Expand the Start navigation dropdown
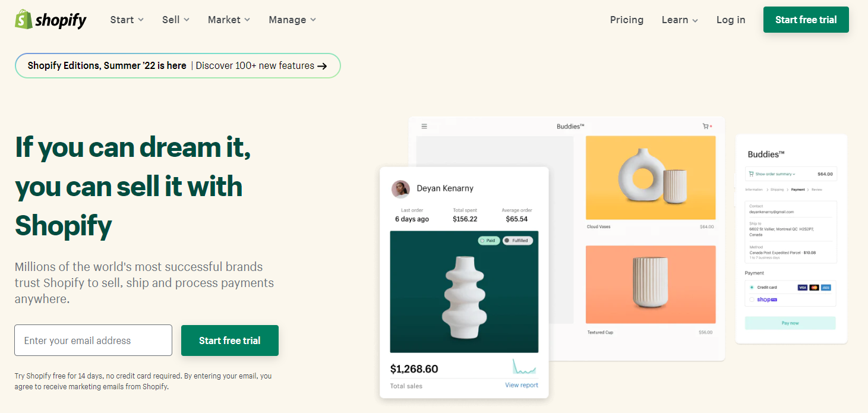 (x=127, y=20)
